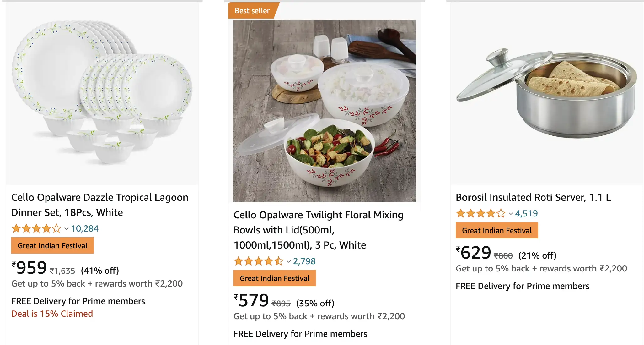The height and width of the screenshot is (345, 644).
Task: Expand the ratings dropdown beside 10,284 reviews
Action: coord(66,229)
